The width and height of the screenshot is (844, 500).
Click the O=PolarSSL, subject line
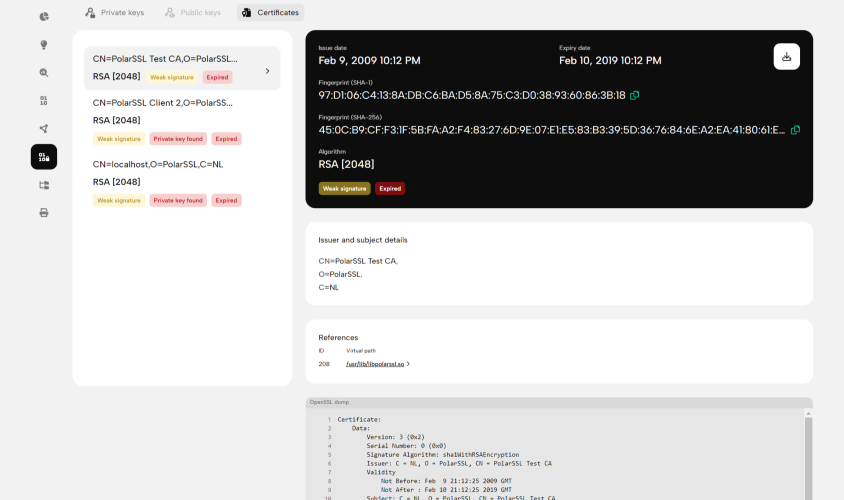point(340,274)
